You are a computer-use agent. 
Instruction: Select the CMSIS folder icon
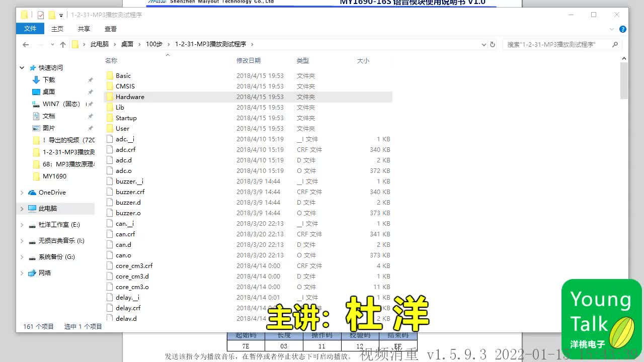click(x=110, y=86)
